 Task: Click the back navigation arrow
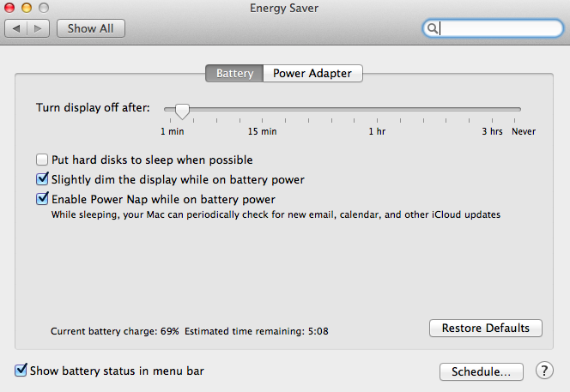click(x=17, y=28)
